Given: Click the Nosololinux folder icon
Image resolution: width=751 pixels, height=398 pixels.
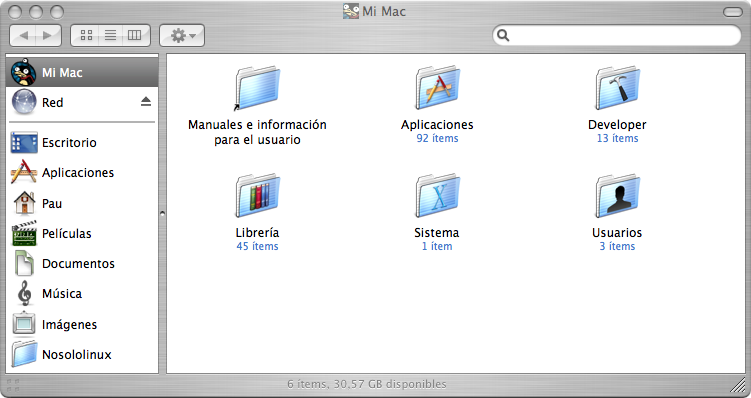Looking at the screenshot, I should 24,354.
